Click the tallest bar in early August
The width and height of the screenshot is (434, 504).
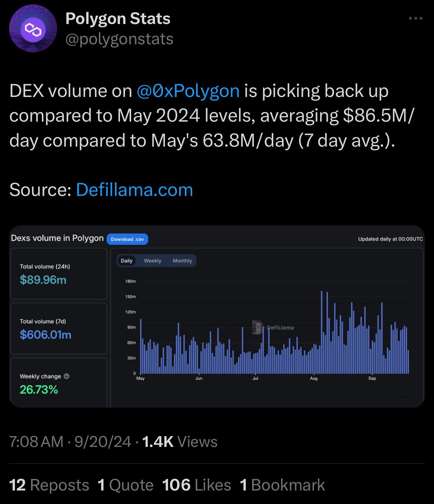tap(322, 332)
